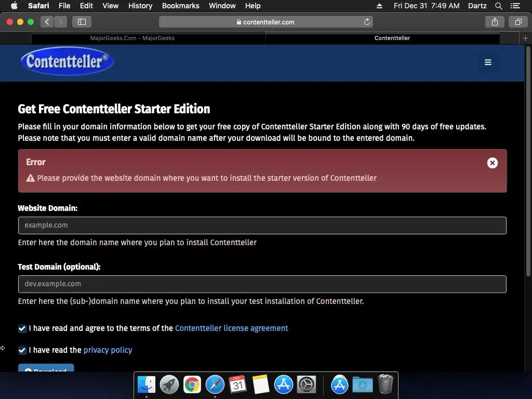The height and width of the screenshot is (399, 532).
Task: Open Calendar from the Dock
Action: coord(237,384)
